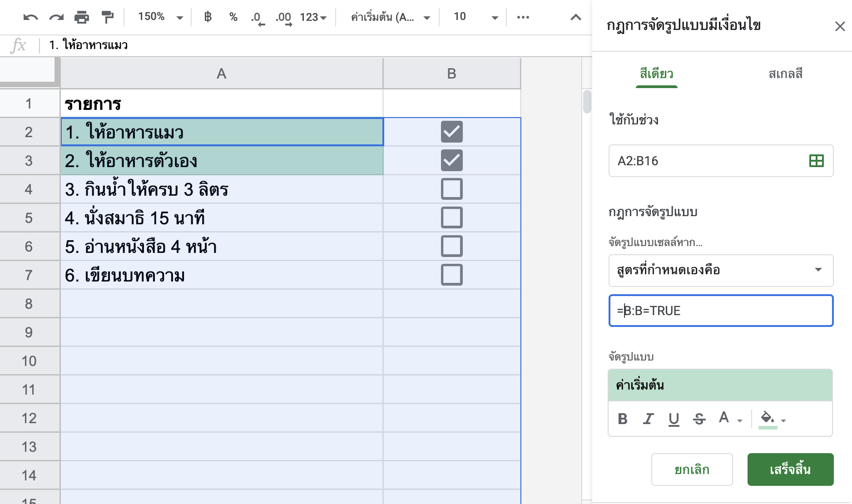852x504 pixels.
Task: Toggle bold in formatting style
Action: click(623, 419)
